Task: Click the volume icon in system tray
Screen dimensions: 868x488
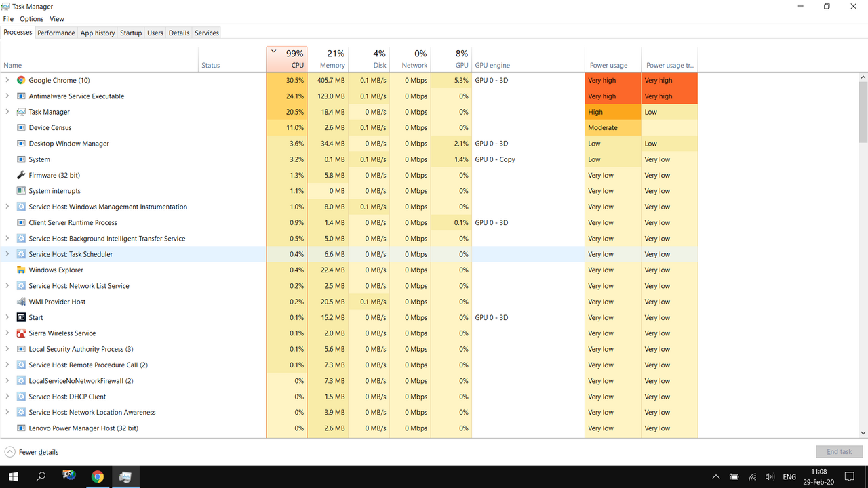Action: coord(770,477)
